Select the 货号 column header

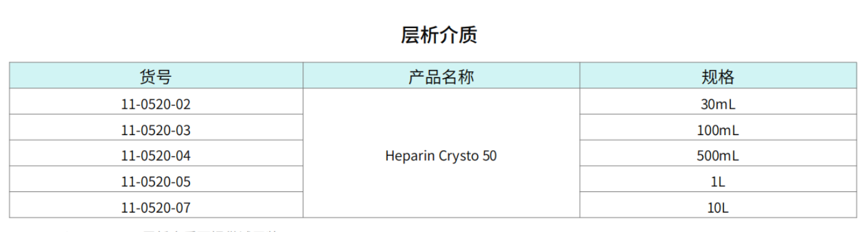pyautogui.click(x=156, y=76)
